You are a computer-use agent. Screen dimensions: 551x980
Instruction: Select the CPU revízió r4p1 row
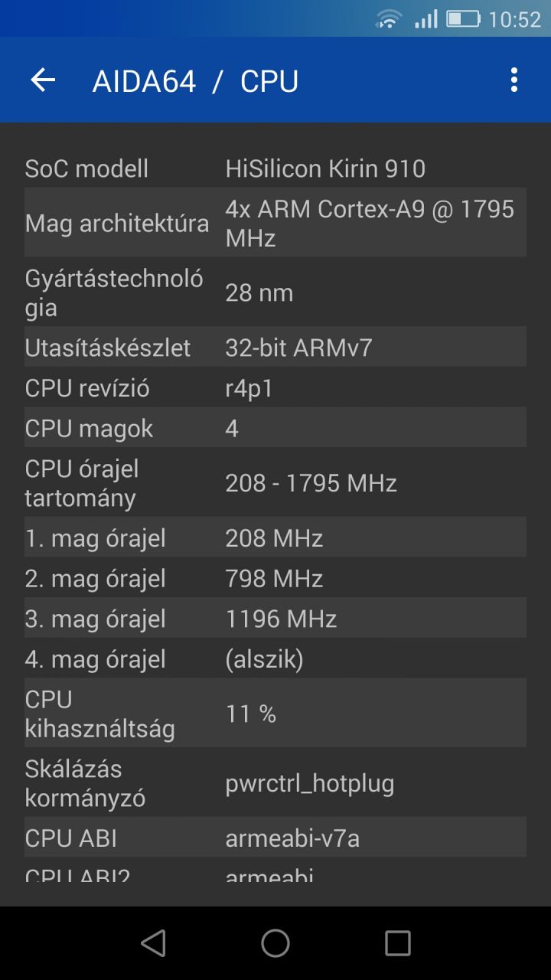[275, 387]
